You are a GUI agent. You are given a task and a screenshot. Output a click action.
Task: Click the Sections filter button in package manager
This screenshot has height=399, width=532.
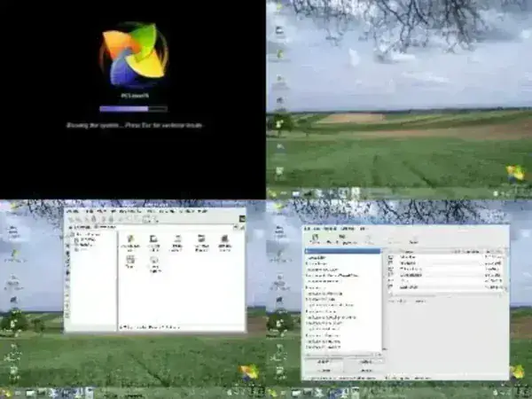[324, 362]
